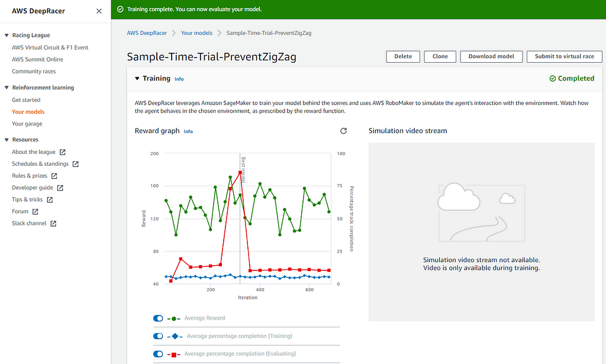Toggle Average Reward line visibility
Viewport: 606px width, 364px height.
(x=158, y=318)
